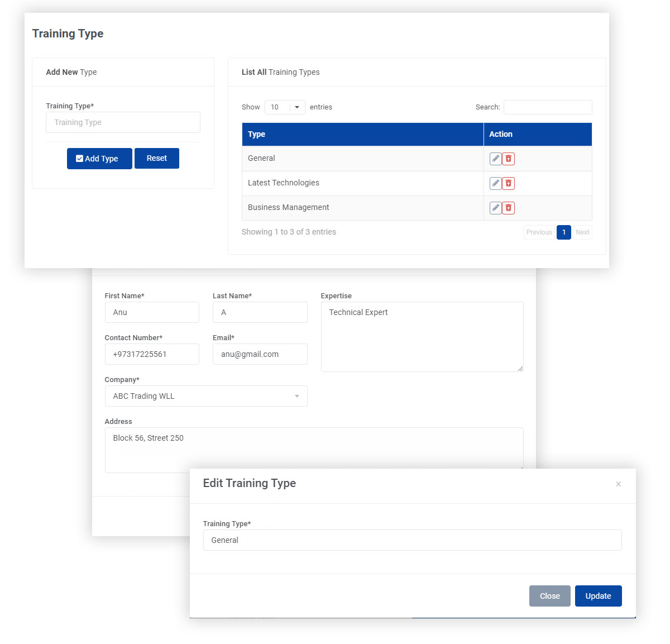670x644 pixels.
Task: Go to page 1 in pagination
Action: pyautogui.click(x=563, y=232)
